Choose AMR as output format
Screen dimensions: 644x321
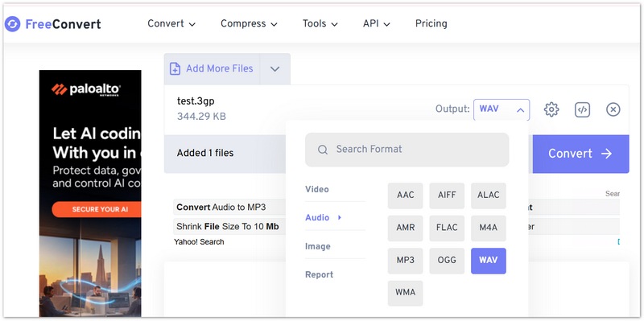point(405,228)
